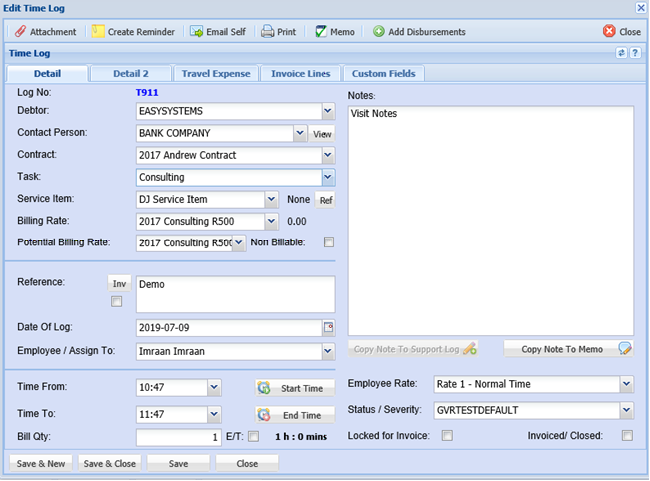
Task: Switch to the Travel Expense tab
Action: click(215, 74)
